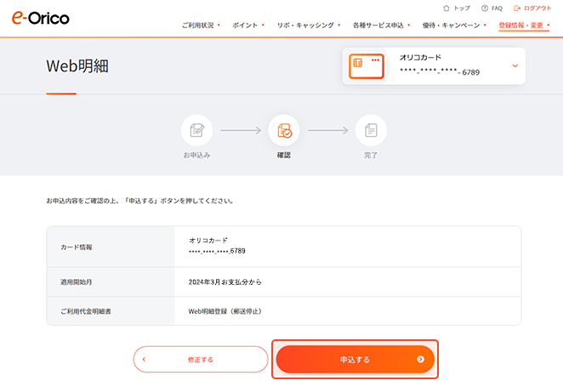The image size is (563, 392).
Task: Open the リボ・キャッシング menu
Action: coord(309,26)
